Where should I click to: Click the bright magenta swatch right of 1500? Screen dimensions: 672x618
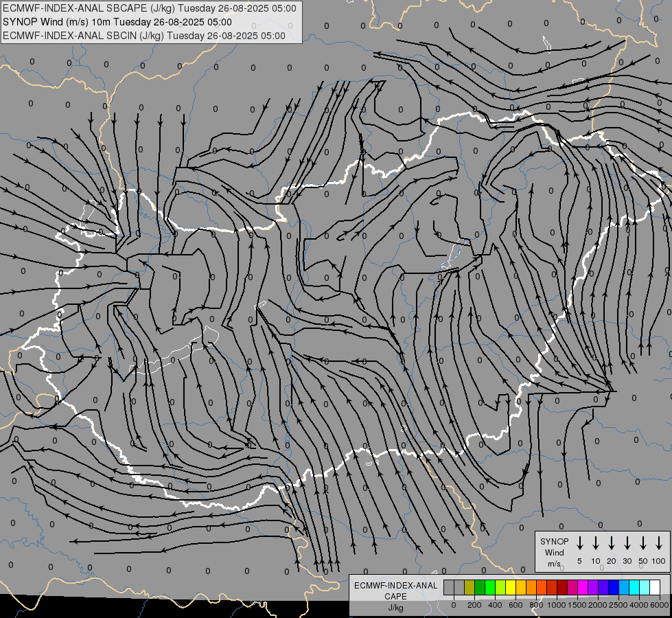[x=583, y=587]
